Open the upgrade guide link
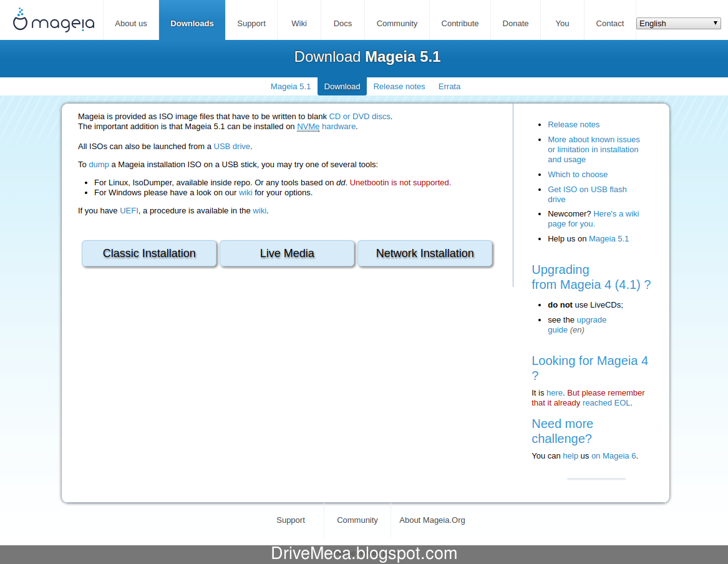 [591, 319]
